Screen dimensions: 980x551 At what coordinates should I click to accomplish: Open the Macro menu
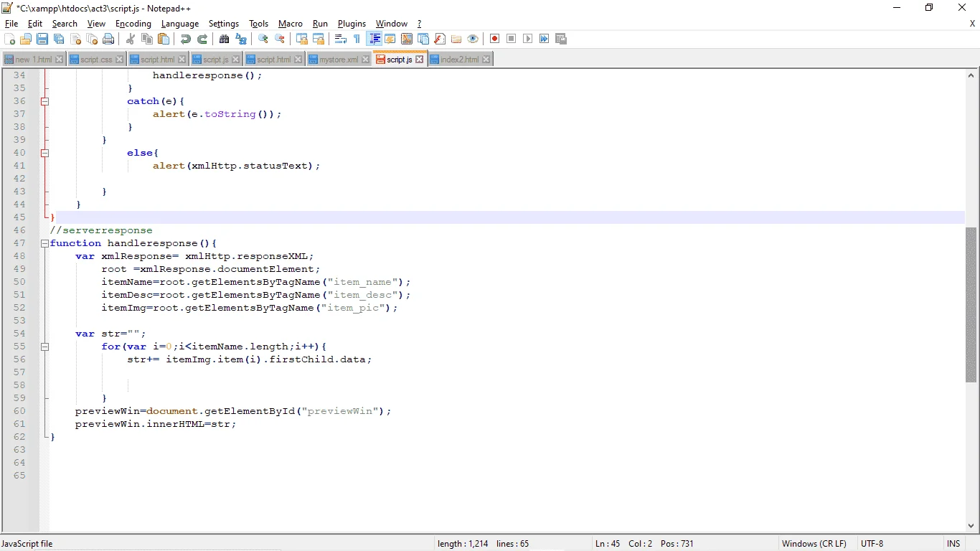[291, 24]
